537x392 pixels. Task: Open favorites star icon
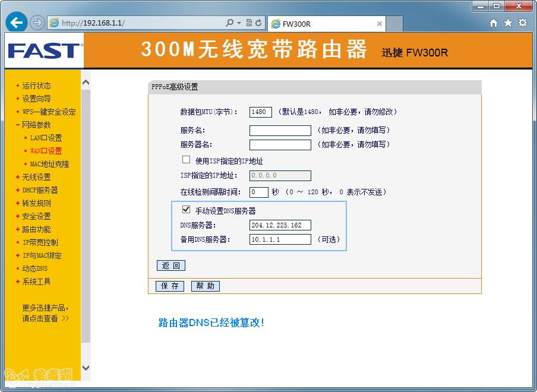tap(508, 23)
